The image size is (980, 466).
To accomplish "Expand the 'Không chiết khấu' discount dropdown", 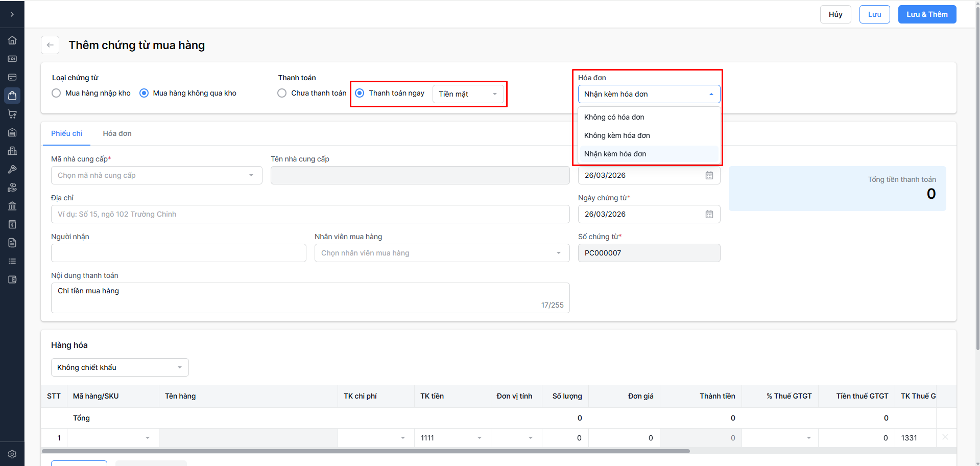I will click(119, 367).
